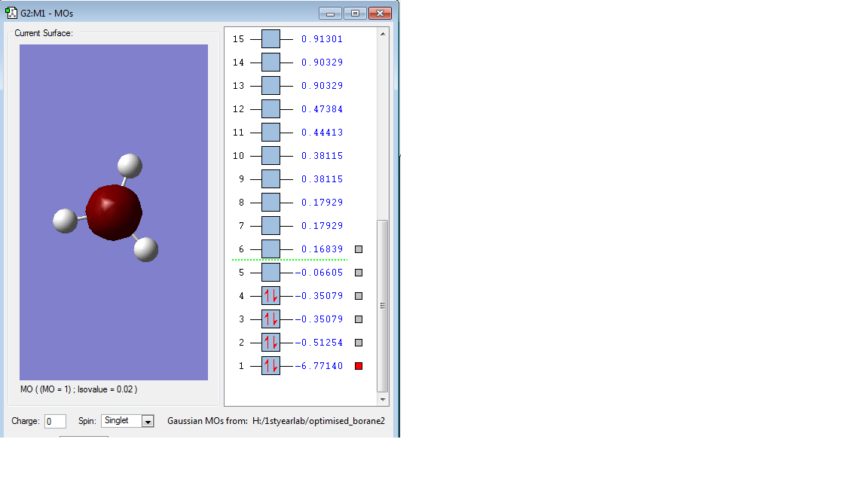Select LUMO+1 orbital box for MO 6

(270, 249)
